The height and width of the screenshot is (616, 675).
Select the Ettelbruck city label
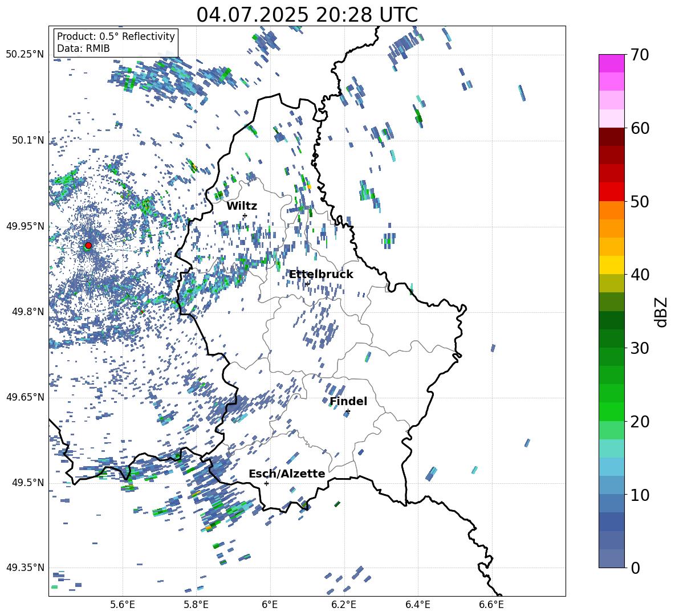[x=321, y=275]
